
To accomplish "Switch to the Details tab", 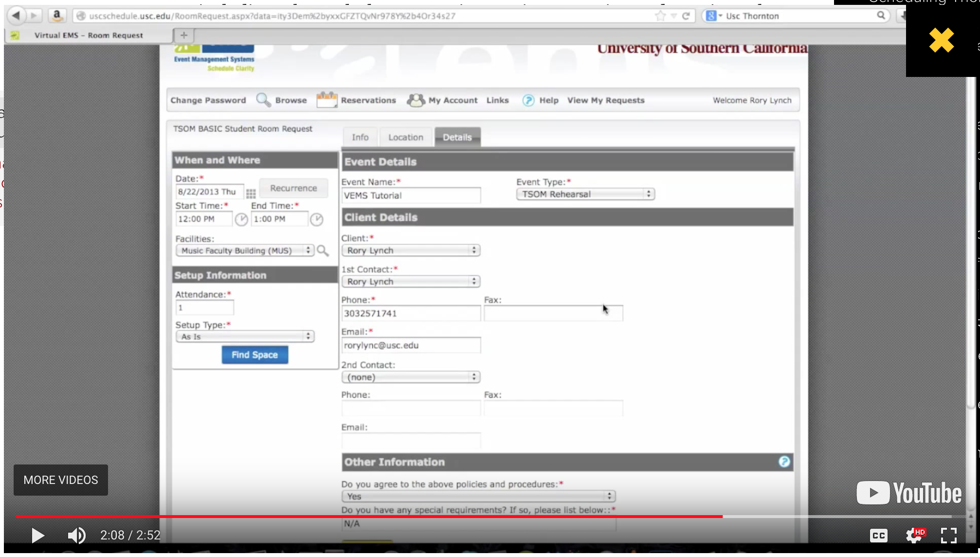I will (457, 137).
